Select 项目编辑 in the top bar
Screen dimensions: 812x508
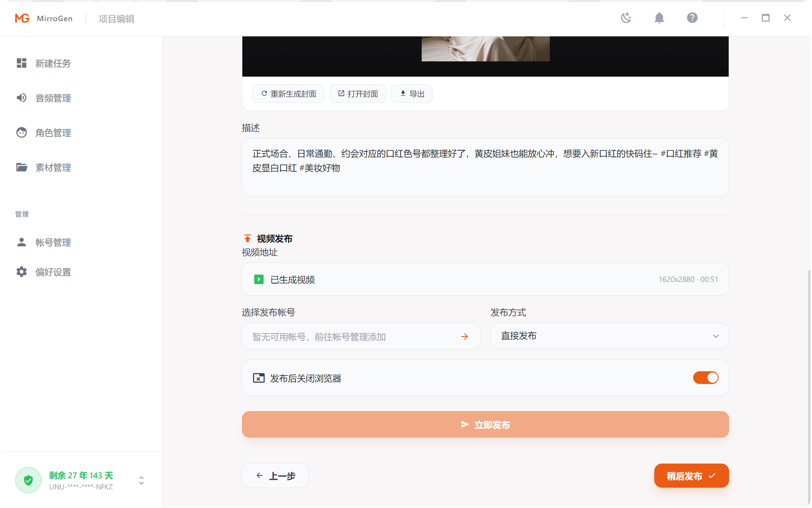115,19
